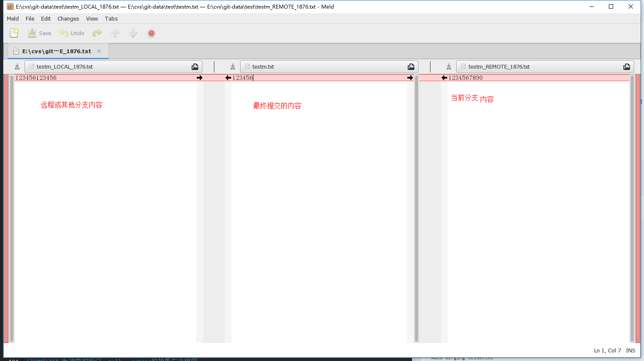
Task: Go to next change with down arrow
Action: 133,33
